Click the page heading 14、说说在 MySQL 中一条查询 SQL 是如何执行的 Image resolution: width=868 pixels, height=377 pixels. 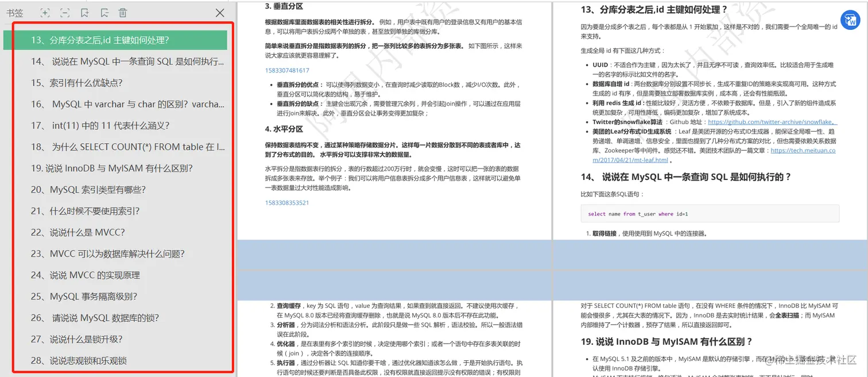[686, 176]
